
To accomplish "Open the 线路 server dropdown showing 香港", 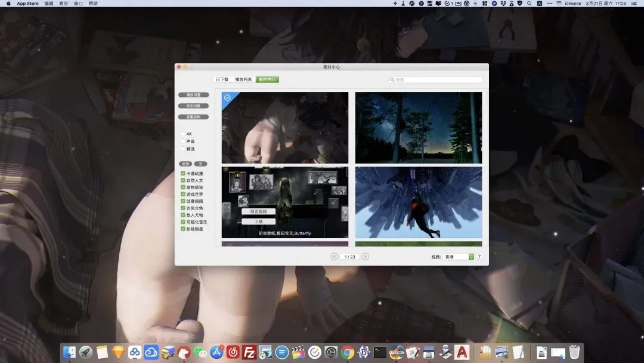I will pyautogui.click(x=459, y=257).
